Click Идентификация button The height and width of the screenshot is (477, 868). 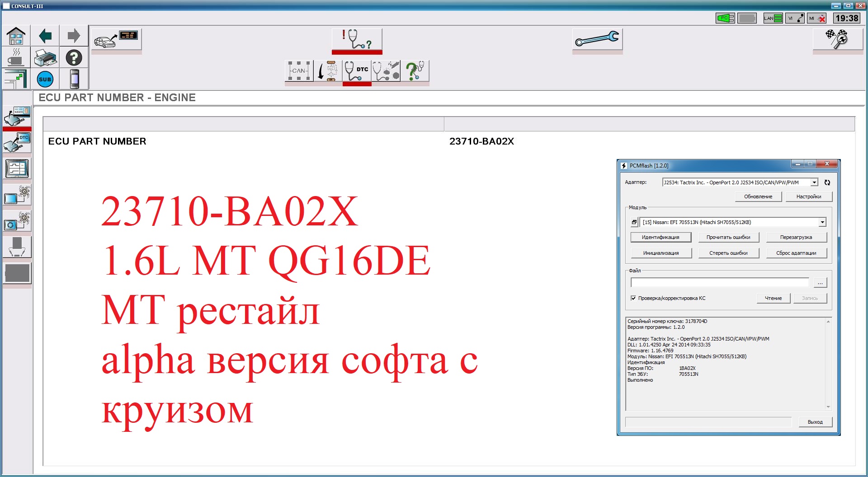pos(661,237)
